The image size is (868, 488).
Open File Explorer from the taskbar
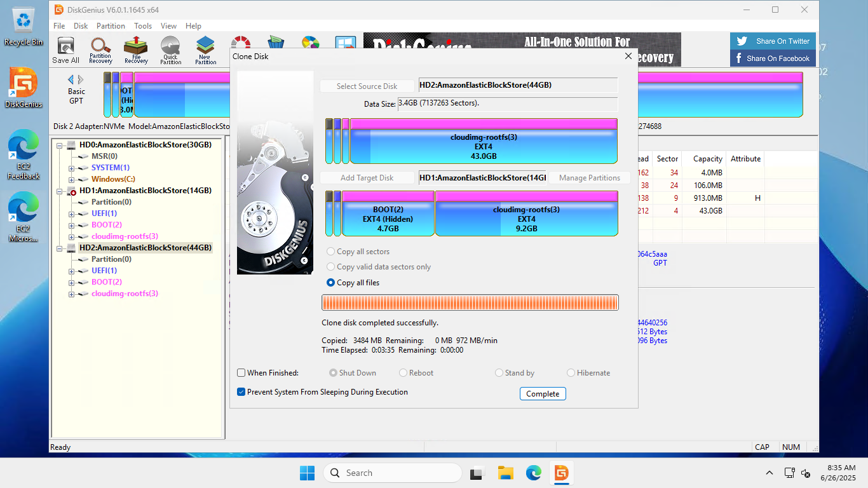click(505, 473)
